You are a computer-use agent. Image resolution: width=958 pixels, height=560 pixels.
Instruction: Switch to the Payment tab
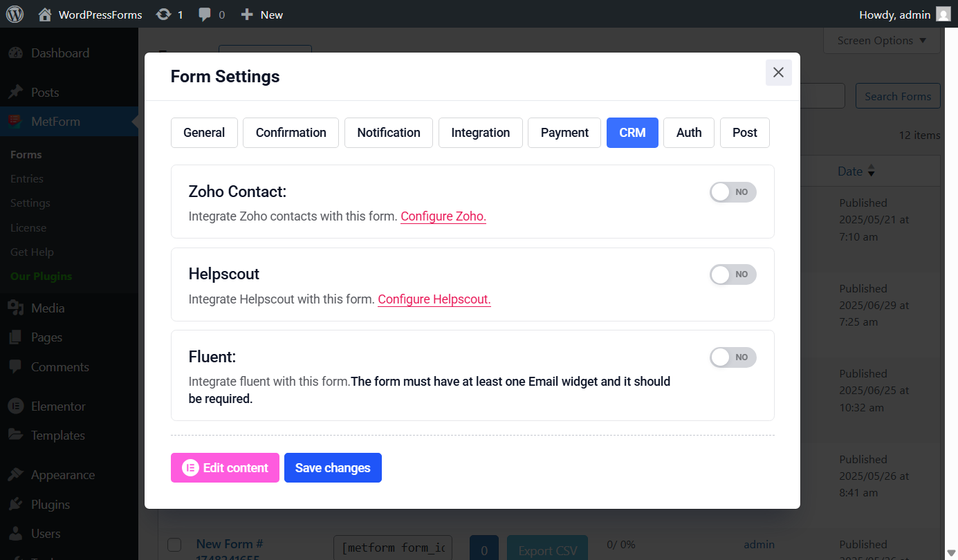pos(564,133)
